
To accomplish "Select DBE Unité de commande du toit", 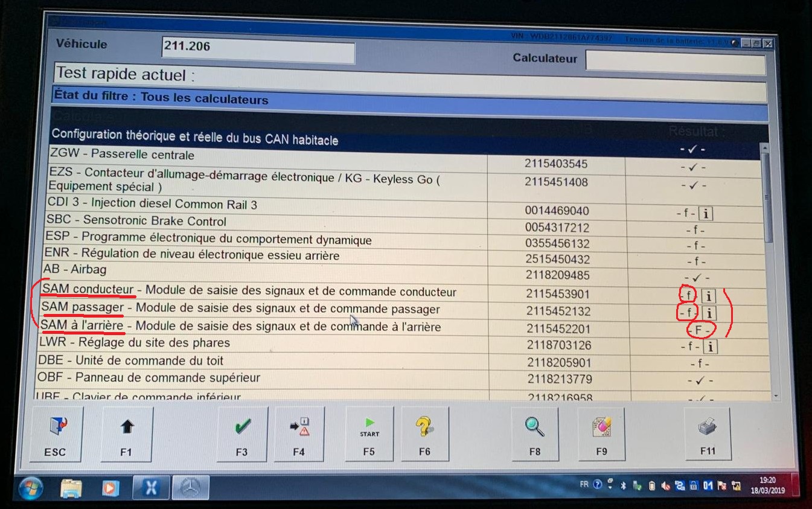I will tap(406, 363).
